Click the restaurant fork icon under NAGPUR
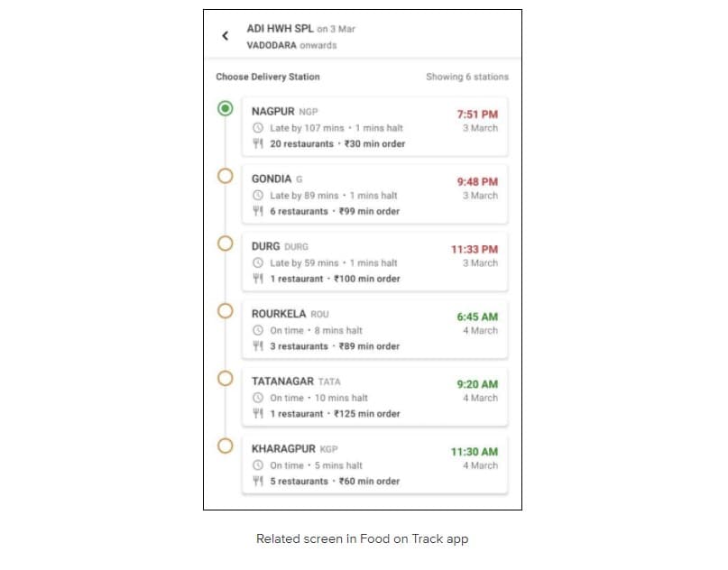The height and width of the screenshot is (570, 728). (x=258, y=143)
